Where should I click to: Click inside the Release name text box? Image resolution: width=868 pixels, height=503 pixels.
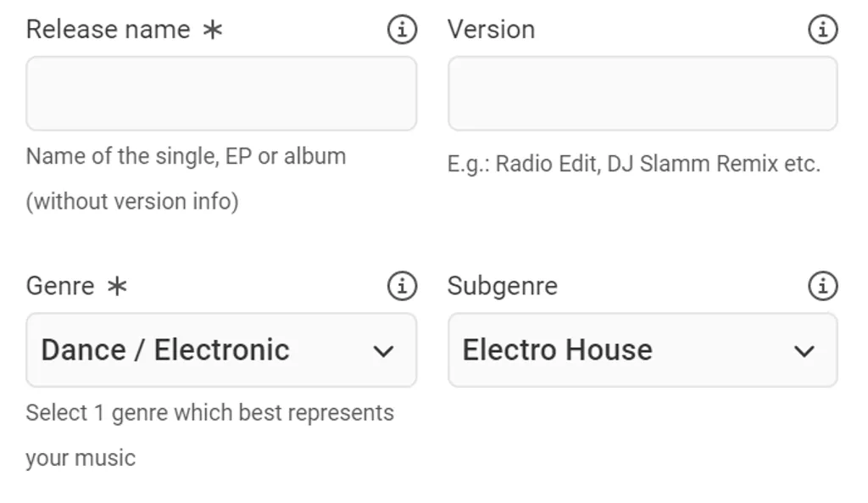(x=220, y=92)
